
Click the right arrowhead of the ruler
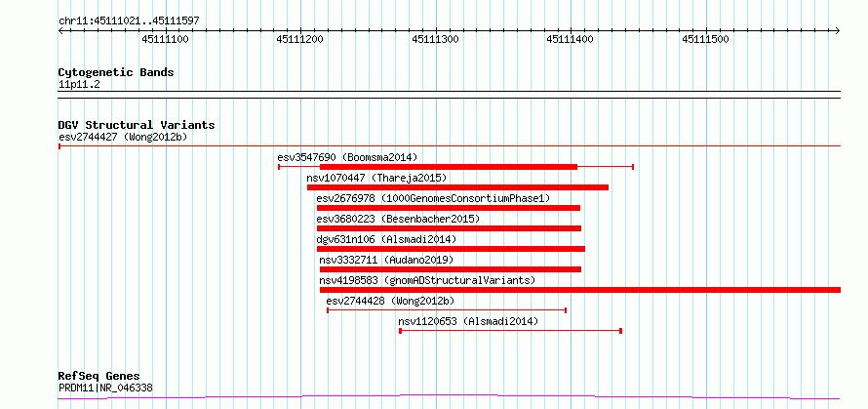click(x=838, y=30)
